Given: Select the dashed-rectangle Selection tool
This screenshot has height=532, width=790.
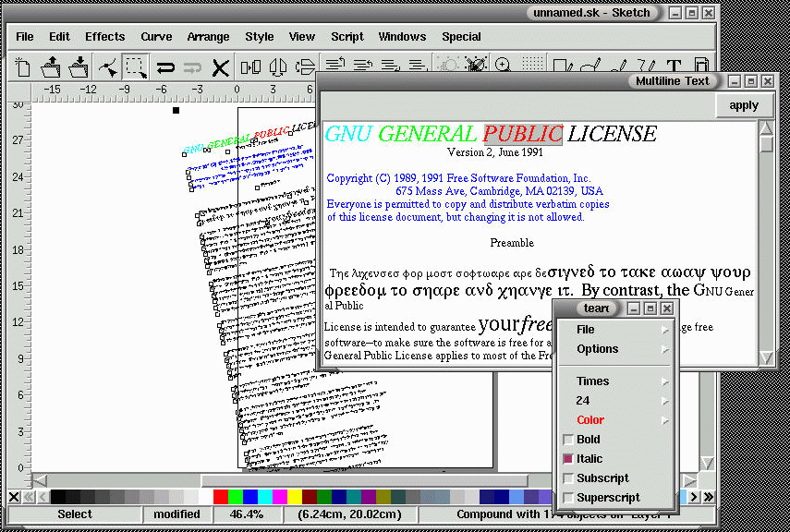Looking at the screenshot, I should pos(136,66).
